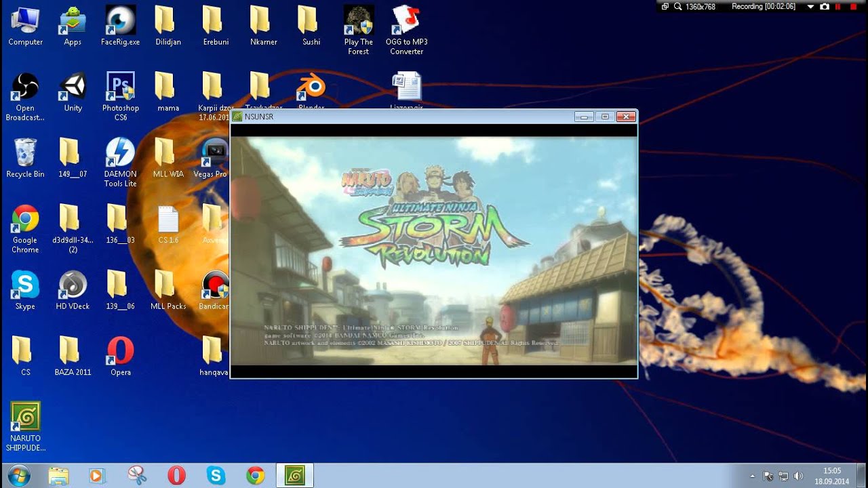Stop the Bandicam recording
Viewport: 868px width, 488px height.
coord(854,6)
